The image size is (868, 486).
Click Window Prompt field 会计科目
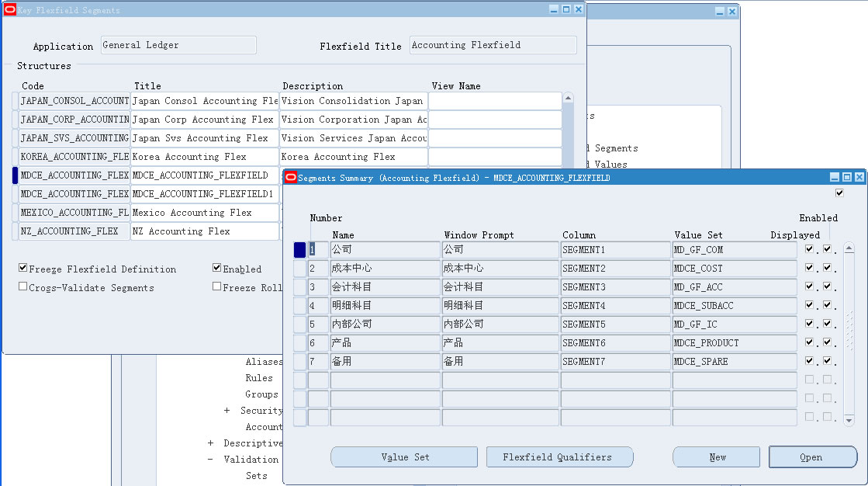(x=500, y=287)
